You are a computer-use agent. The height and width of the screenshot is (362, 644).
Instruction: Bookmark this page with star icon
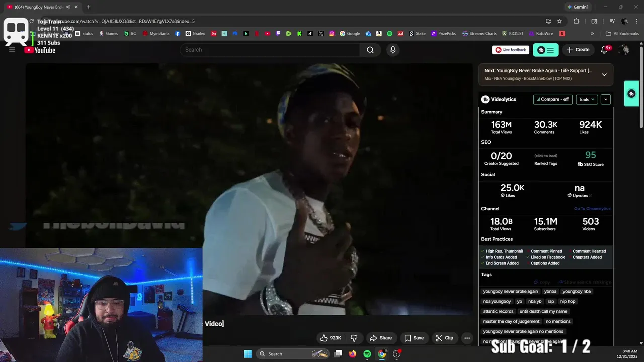[559, 21]
